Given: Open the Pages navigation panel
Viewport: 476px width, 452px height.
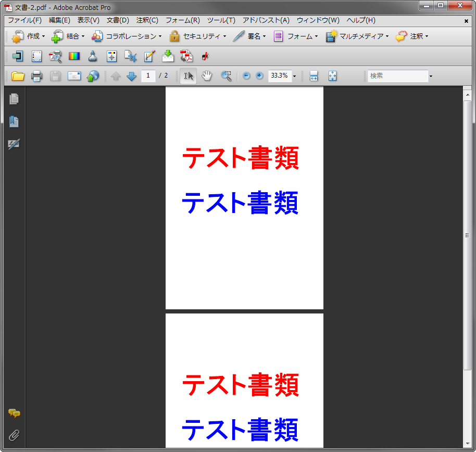Looking at the screenshot, I should [14, 99].
